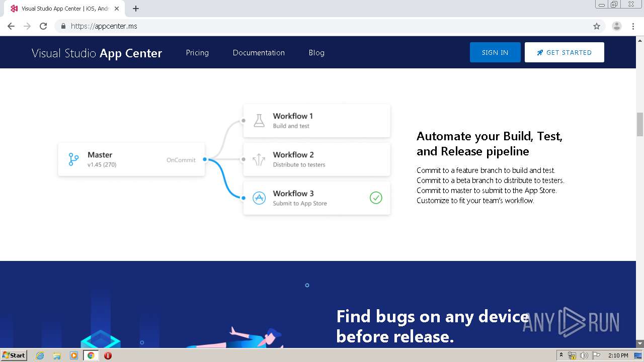Click the 2:10 PM taskbar clock
The height and width of the screenshot is (362, 644).
click(x=618, y=355)
